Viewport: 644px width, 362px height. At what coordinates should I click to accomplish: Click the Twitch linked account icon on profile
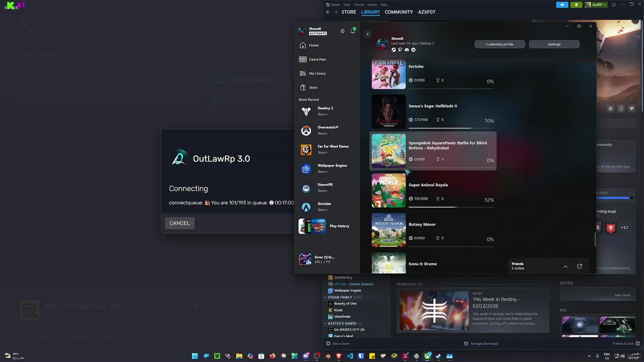pos(400,50)
